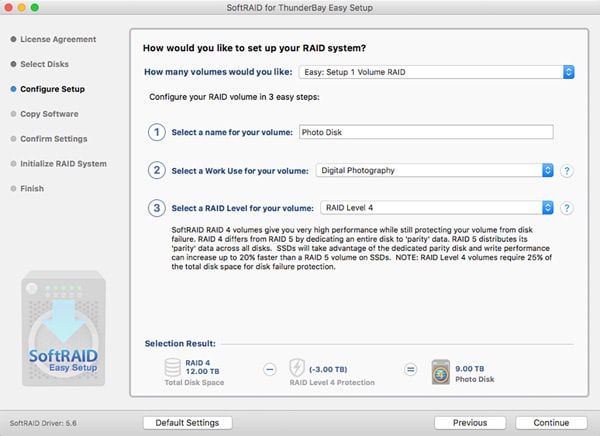The height and width of the screenshot is (436, 600).
Task: Click the minus symbol in Selection Result
Action: tap(269, 369)
